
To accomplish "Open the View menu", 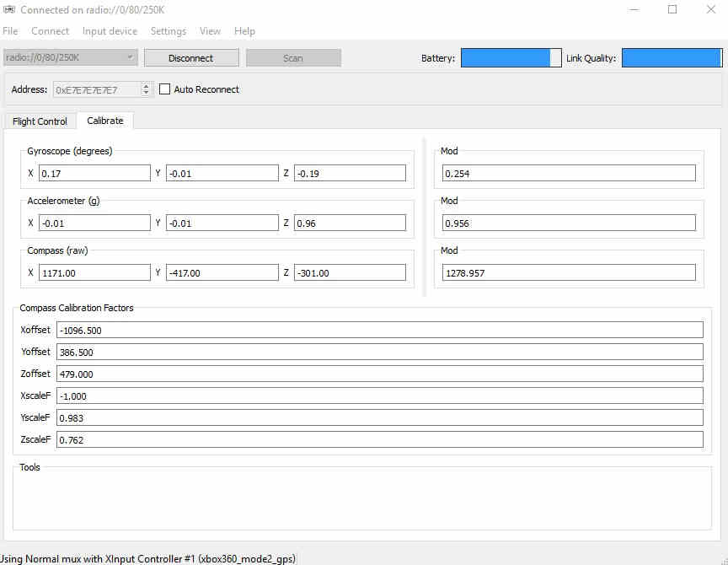I will pos(210,31).
